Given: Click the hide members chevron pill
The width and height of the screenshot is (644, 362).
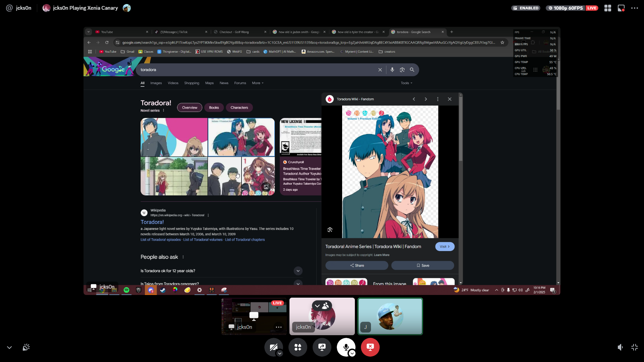Looking at the screenshot, I should click(322, 306).
